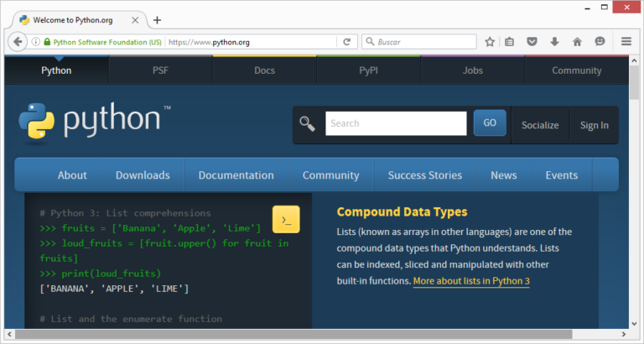Open the Firefox hamburger menu
644x344 pixels.
pos(626,41)
